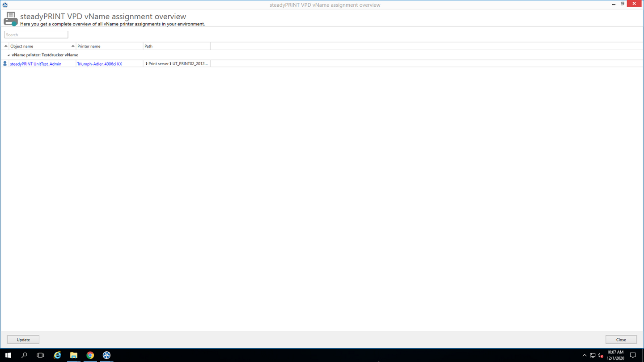
Task: Launch Internet Explorer from taskbar
Action: click(57, 355)
